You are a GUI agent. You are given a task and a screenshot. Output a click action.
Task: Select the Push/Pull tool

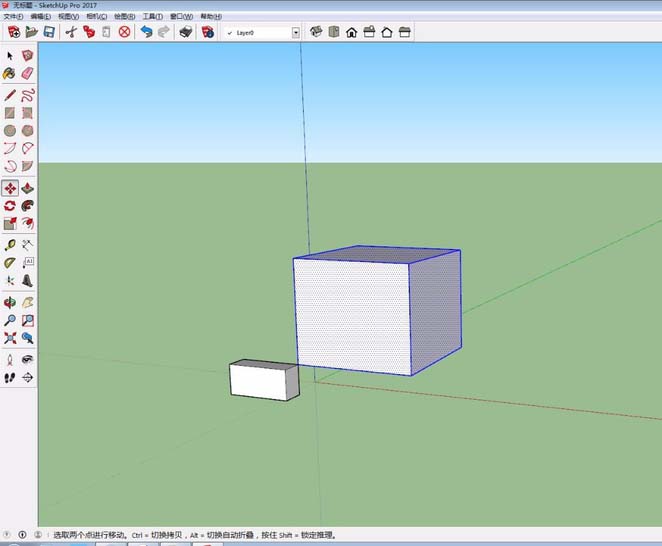pos(27,188)
